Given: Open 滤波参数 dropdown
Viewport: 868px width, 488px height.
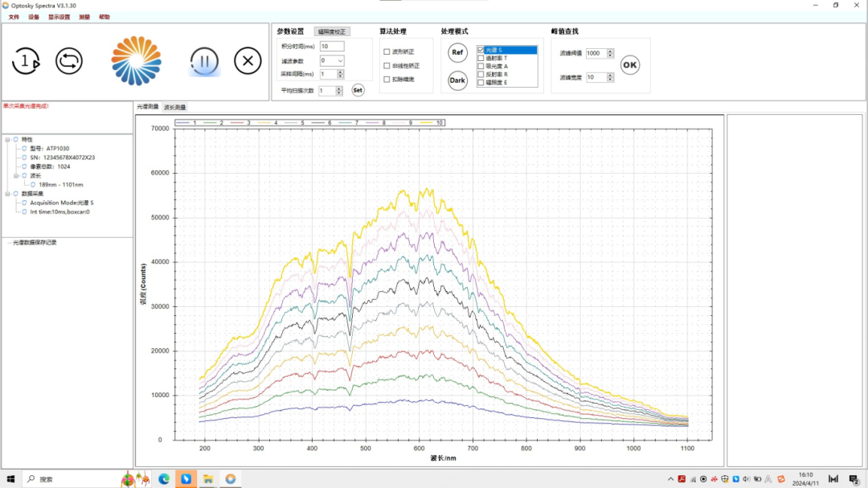Looking at the screenshot, I should (x=340, y=61).
